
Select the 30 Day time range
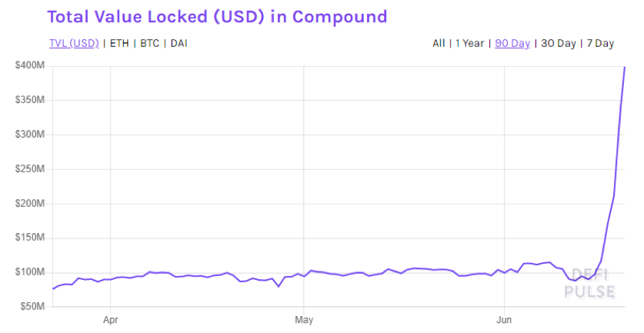[559, 44]
